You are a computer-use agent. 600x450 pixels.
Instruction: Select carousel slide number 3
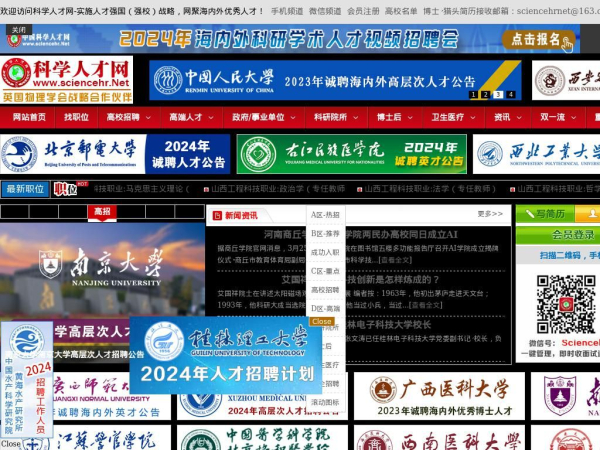(498, 95)
